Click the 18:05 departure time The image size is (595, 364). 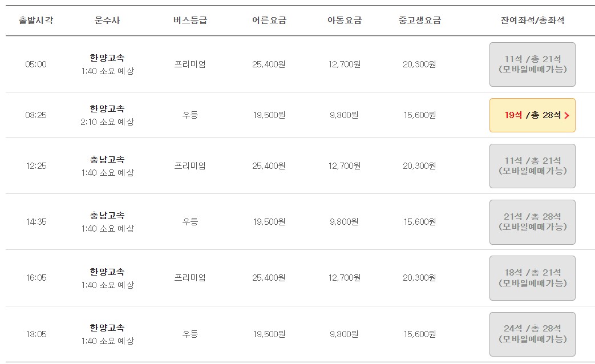tap(35, 334)
